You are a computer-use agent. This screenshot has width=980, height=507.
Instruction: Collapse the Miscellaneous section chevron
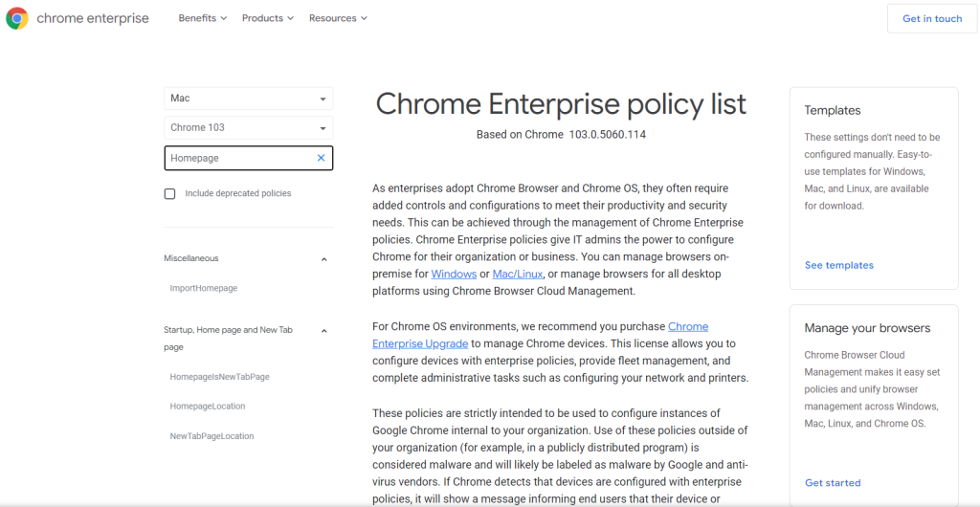tap(323, 259)
